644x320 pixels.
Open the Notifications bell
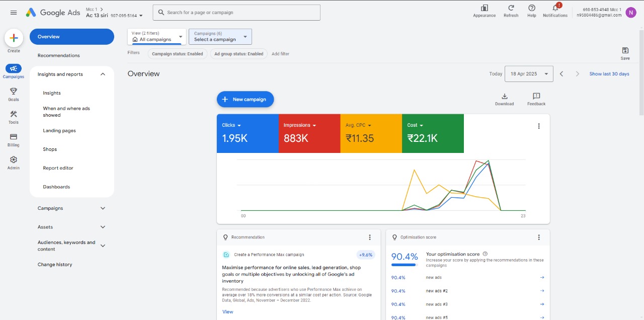(x=555, y=8)
